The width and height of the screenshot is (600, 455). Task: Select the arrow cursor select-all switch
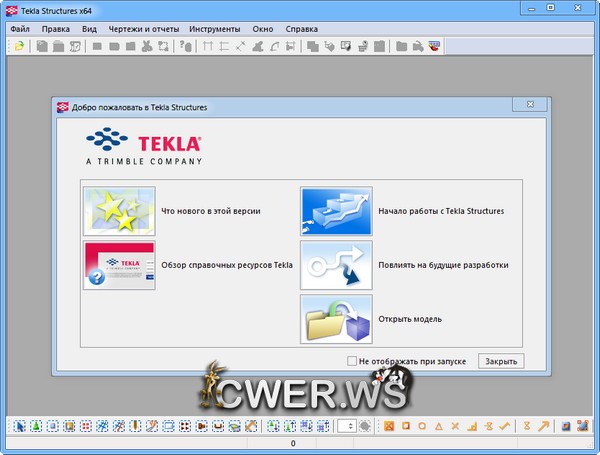pyautogui.click(x=19, y=426)
